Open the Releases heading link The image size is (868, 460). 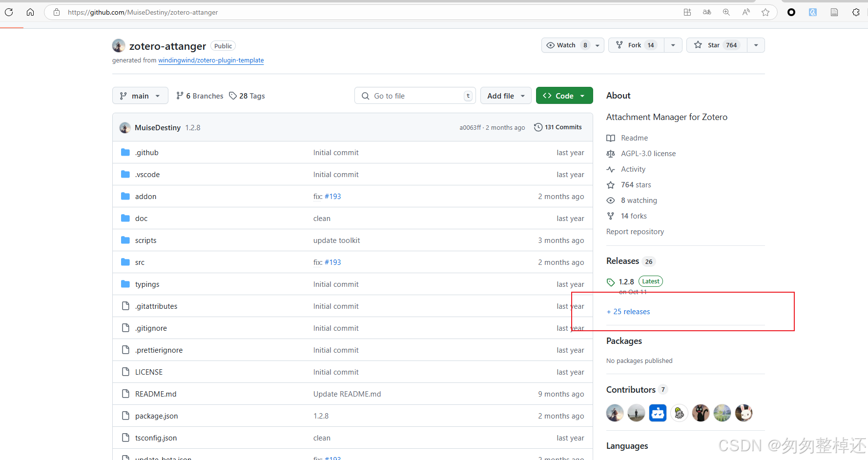point(622,261)
